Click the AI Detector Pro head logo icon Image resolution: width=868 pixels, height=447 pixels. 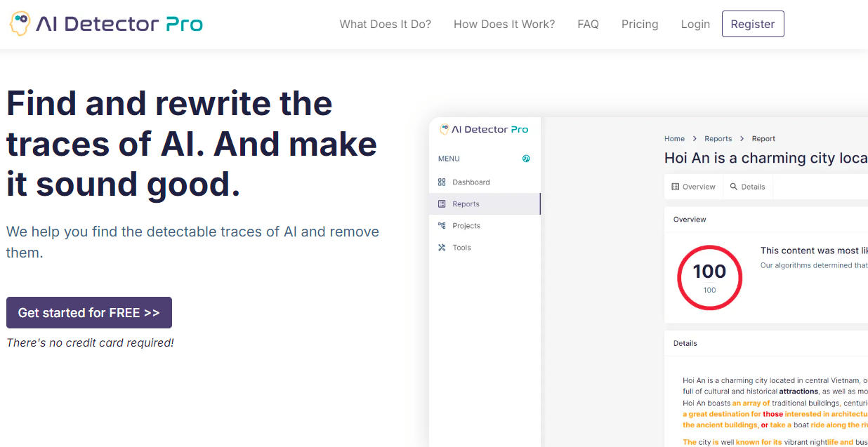point(20,24)
